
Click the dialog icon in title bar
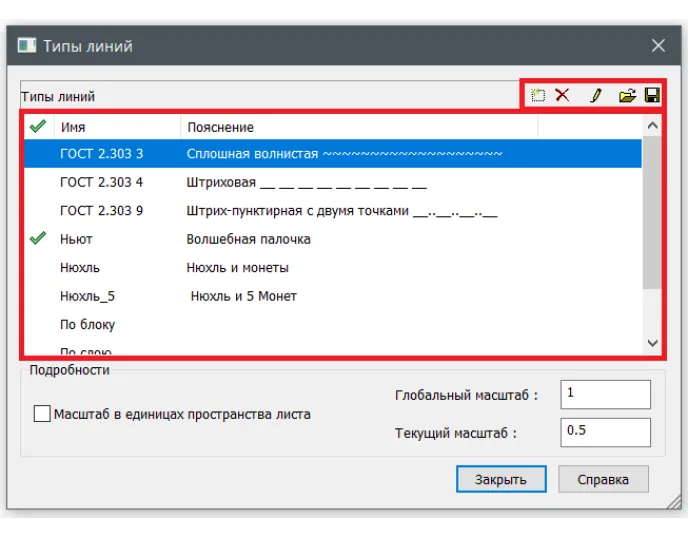[x=27, y=46]
